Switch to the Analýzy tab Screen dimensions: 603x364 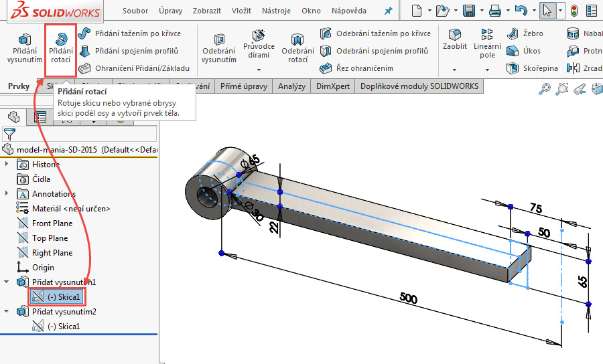(291, 86)
